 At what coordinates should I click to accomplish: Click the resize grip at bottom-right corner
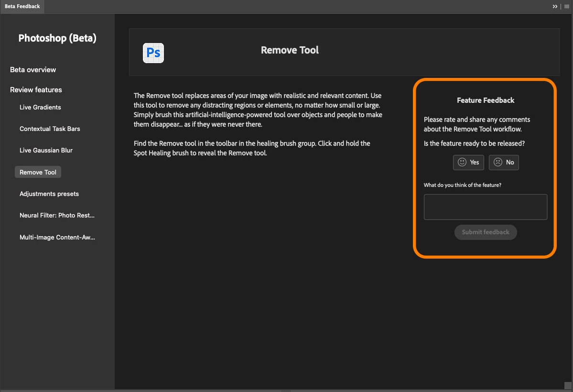(x=568, y=385)
